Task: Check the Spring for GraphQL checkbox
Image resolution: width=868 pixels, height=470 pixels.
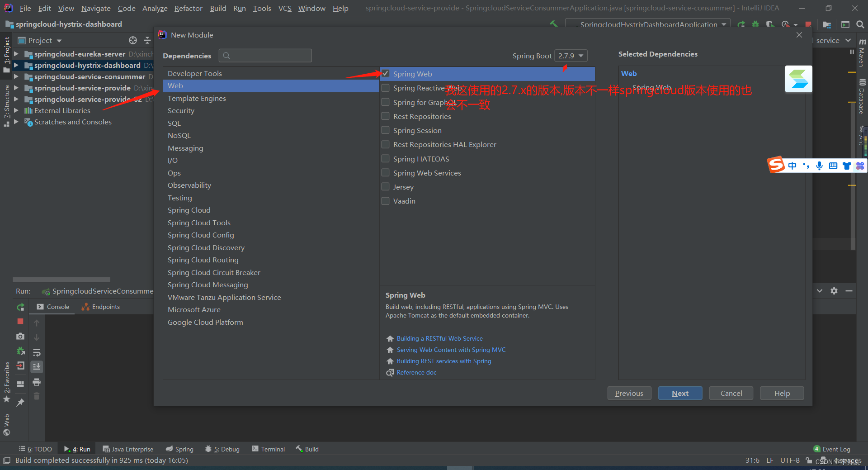Action: (385, 102)
